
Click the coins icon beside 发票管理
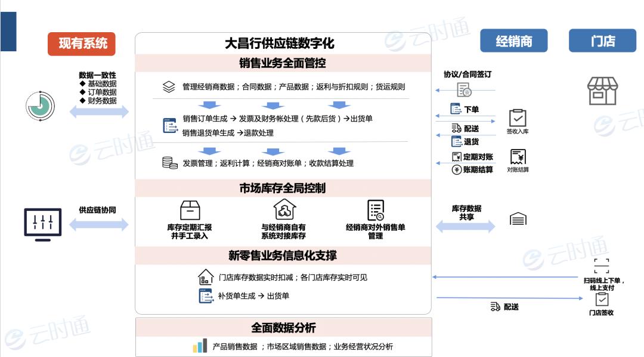point(168,162)
